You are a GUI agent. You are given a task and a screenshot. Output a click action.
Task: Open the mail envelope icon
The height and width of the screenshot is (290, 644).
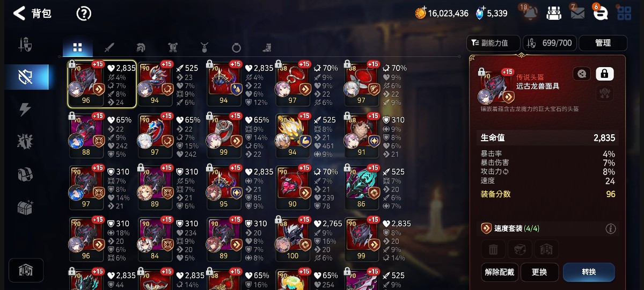(577, 13)
